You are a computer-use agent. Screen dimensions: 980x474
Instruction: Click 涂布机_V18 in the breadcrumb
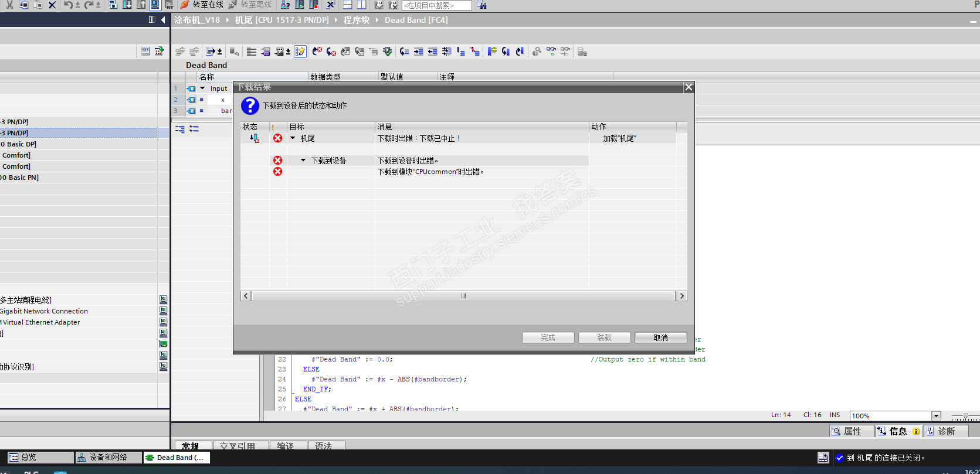197,20
